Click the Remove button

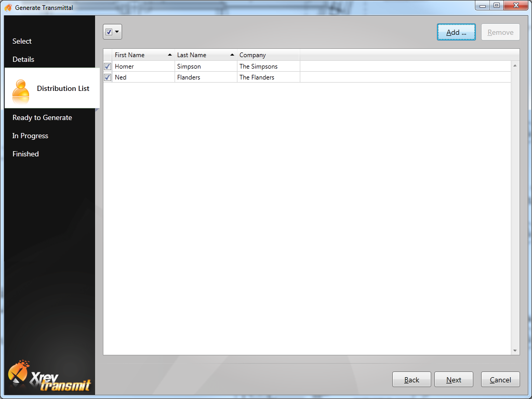pyautogui.click(x=500, y=32)
